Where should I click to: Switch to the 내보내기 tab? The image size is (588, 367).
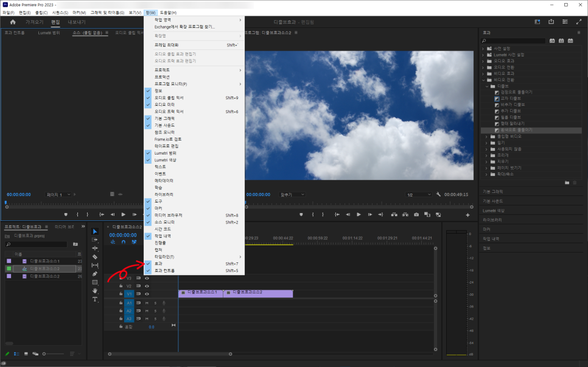77,22
